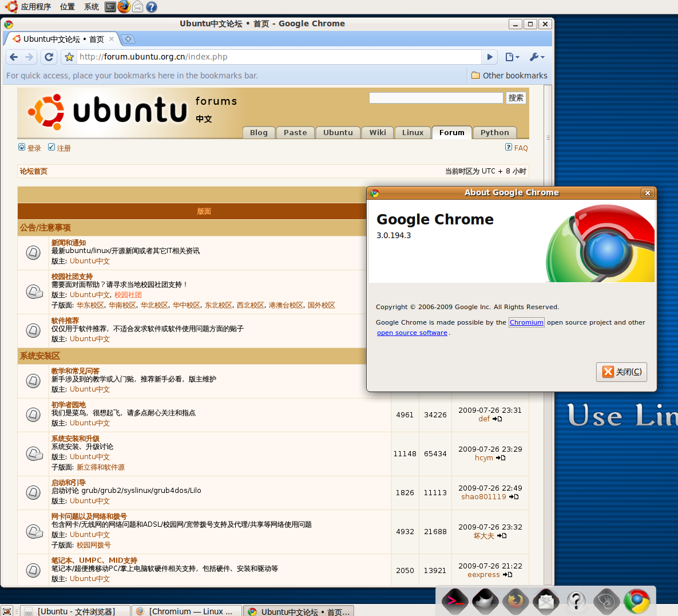Bookmark this page with the star icon
The image size is (678, 616).
[69, 57]
